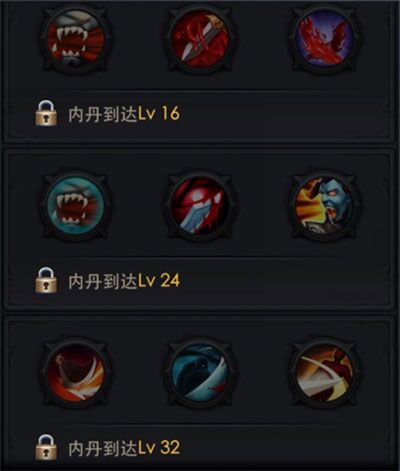Click the 内丹到达Lv 32 requirement text
This screenshot has width=400, height=471.
(124, 448)
